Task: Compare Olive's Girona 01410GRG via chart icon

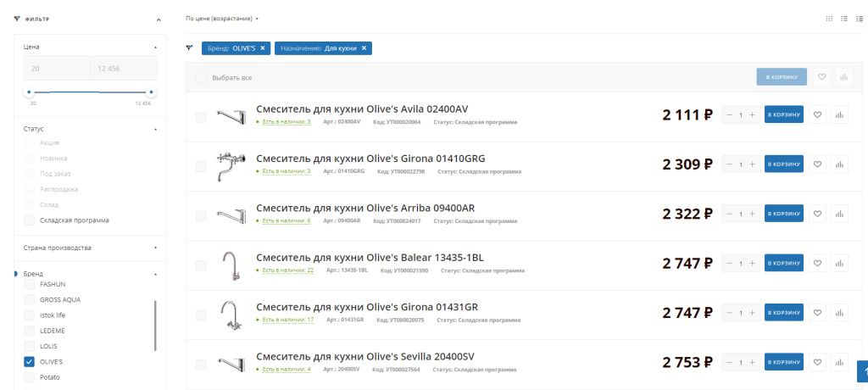Action: click(x=839, y=164)
